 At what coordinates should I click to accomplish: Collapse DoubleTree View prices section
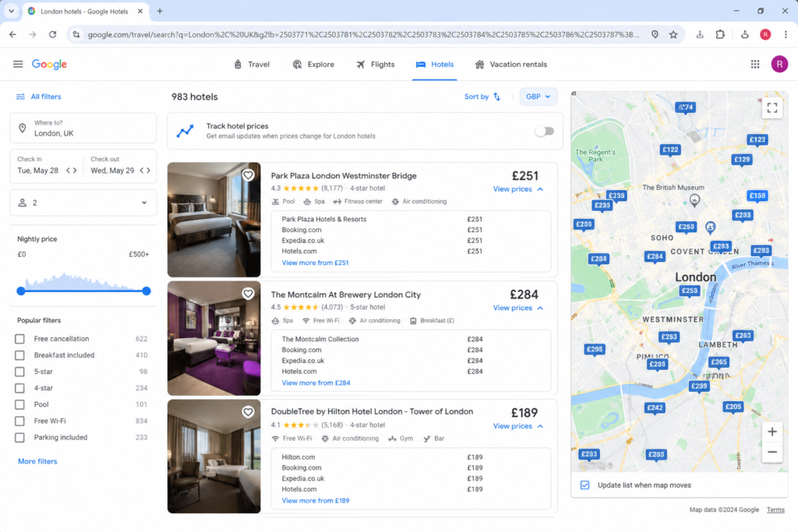click(518, 426)
